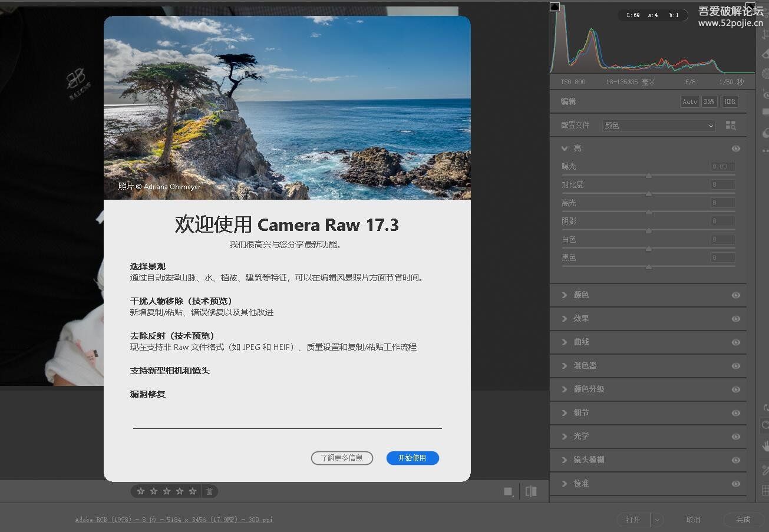The height and width of the screenshot is (532, 769).
Task: Toggle the 混色器 panel eye icon
Action: click(x=736, y=366)
